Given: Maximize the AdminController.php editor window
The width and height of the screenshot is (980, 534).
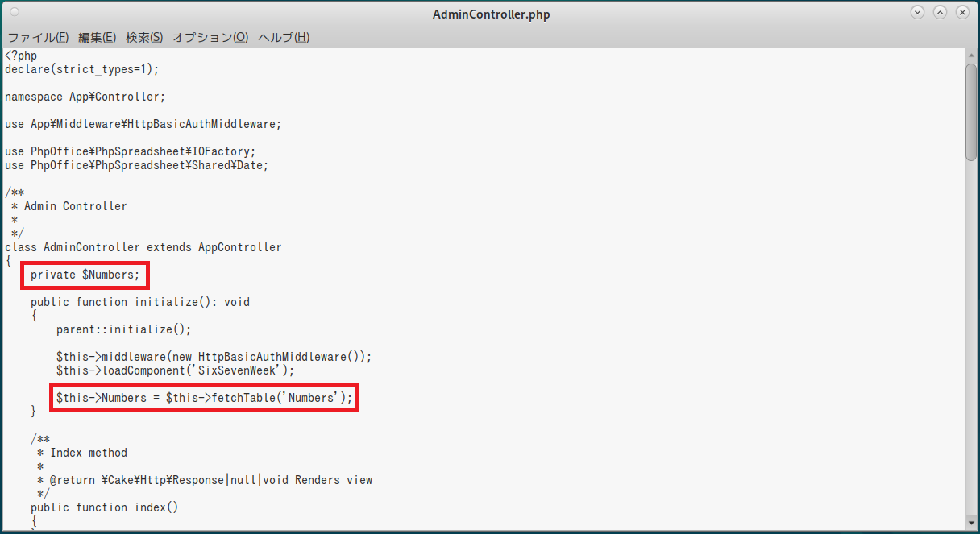Looking at the screenshot, I should click(940, 13).
